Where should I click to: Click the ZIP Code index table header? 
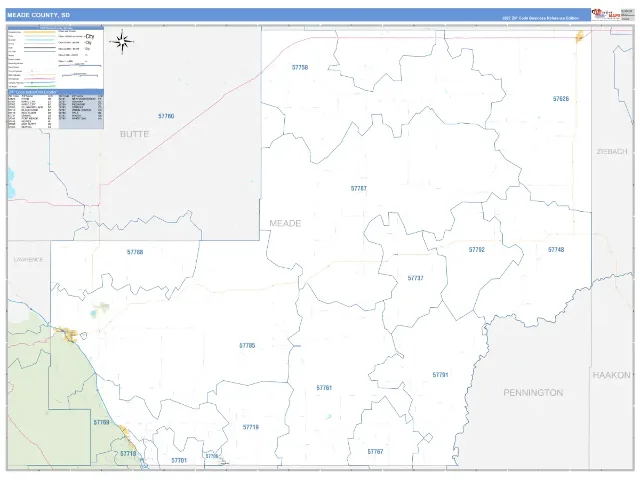[56, 92]
